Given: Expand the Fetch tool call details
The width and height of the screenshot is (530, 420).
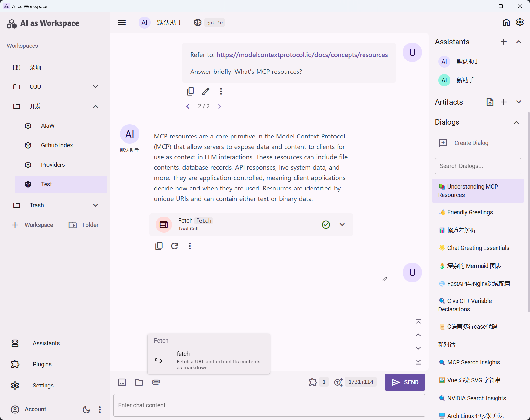Looking at the screenshot, I should 342,224.
